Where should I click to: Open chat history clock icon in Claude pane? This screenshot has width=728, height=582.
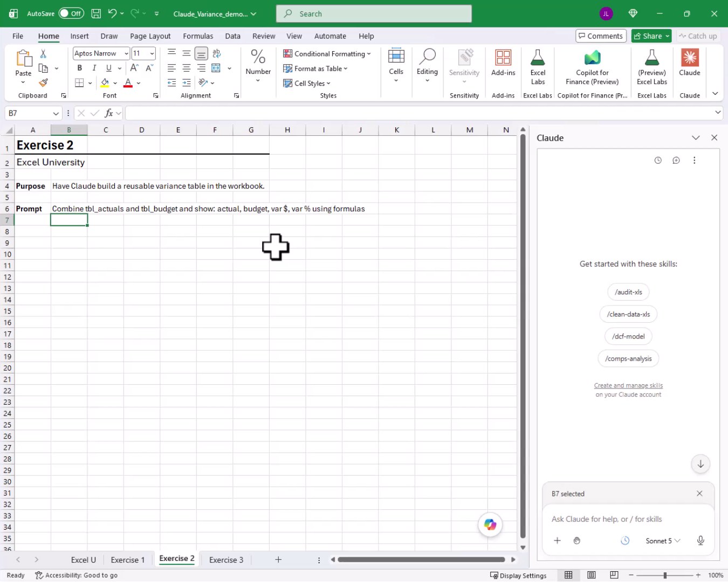[658, 160]
